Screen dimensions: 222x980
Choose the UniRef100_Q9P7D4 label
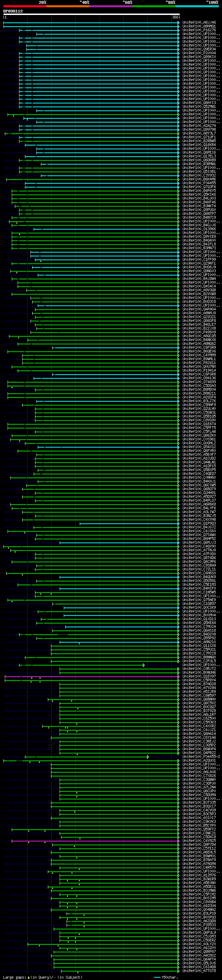coord(199,844)
